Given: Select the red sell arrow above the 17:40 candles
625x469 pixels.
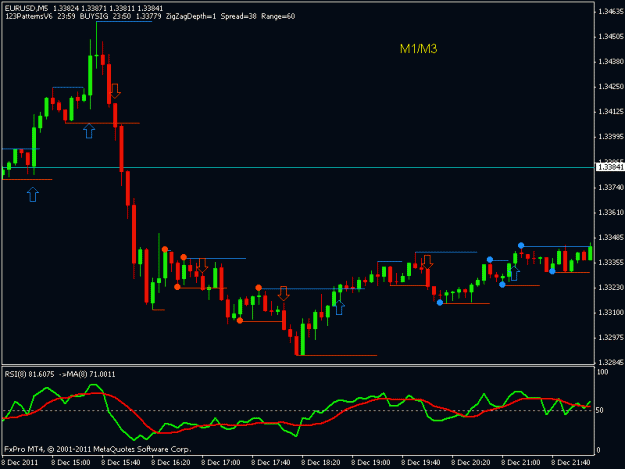Looking at the screenshot, I should [x=283, y=293].
